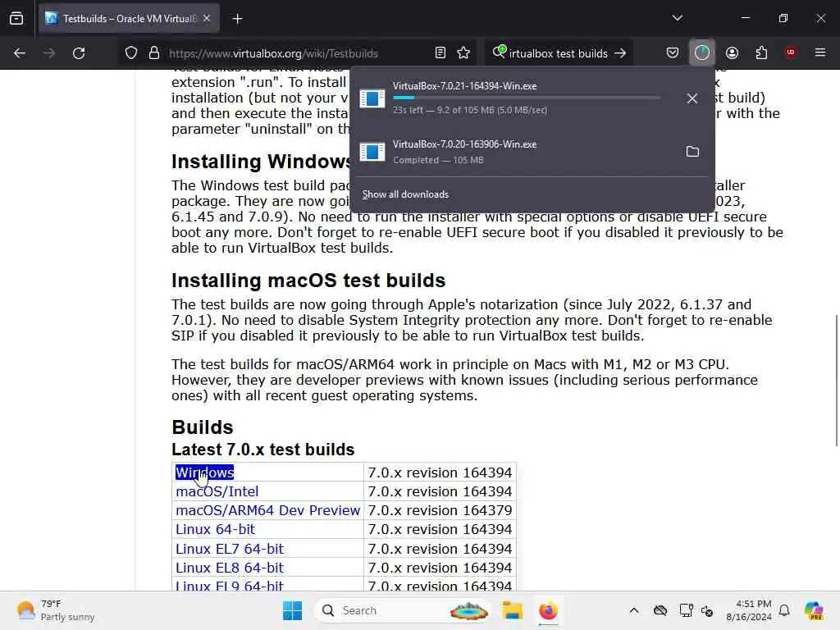Open the Firefox application menu
The width and height of the screenshot is (840, 630).
click(820, 52)
